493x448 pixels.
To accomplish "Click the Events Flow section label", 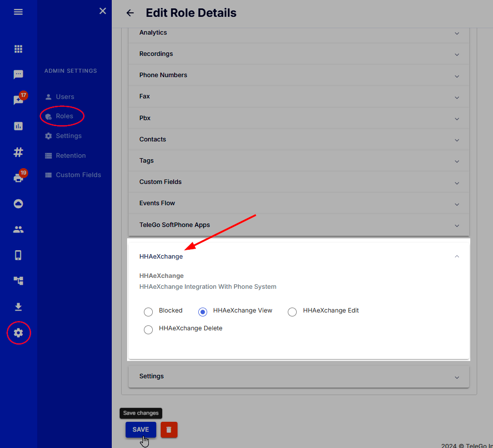I will (157, 203).
